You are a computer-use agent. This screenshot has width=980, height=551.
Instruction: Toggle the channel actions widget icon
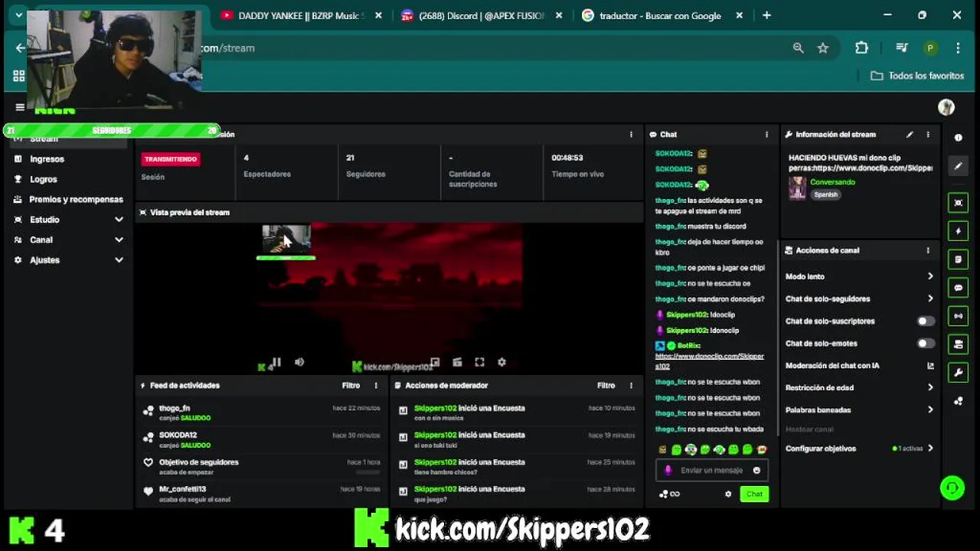pos(958,344)
